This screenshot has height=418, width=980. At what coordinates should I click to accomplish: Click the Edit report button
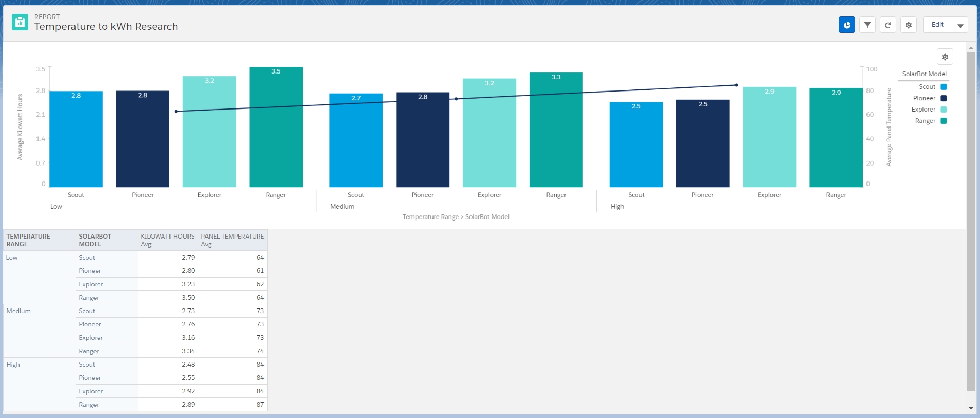pos(937,25)
